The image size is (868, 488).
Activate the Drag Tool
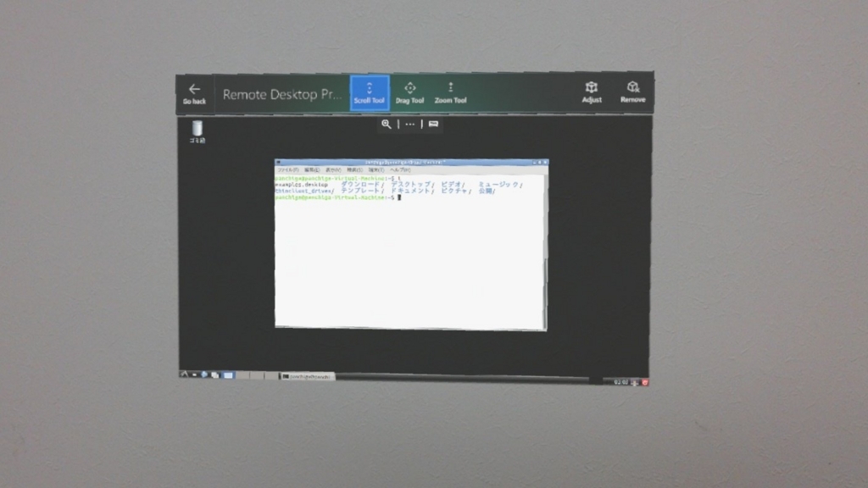coord(409,93)
